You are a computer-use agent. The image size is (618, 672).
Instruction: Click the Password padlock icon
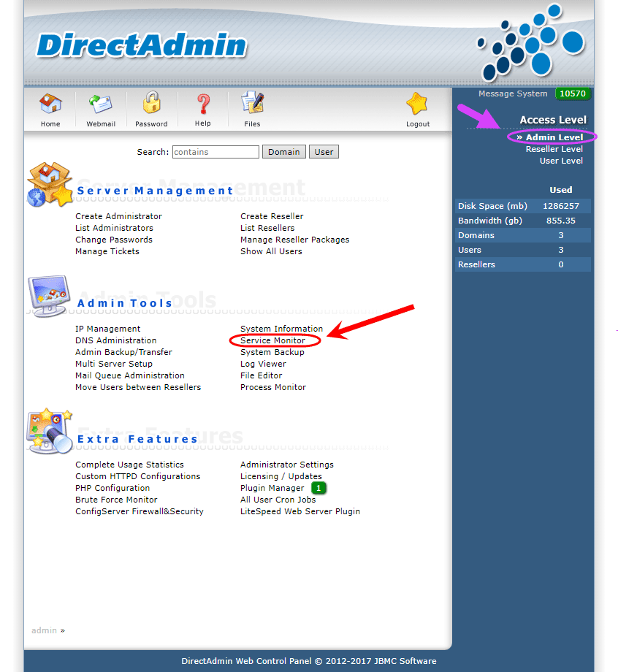[151, 102]
